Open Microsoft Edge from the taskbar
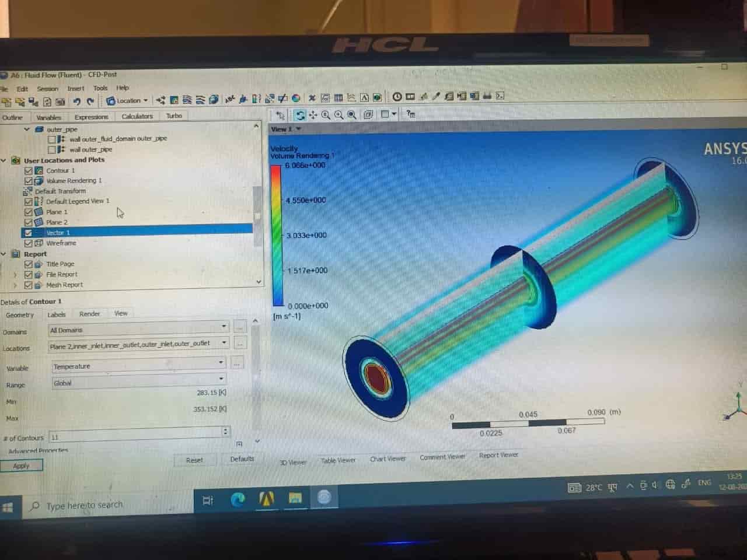This screenshot has height=560, width=747. [x=238, y=499]
